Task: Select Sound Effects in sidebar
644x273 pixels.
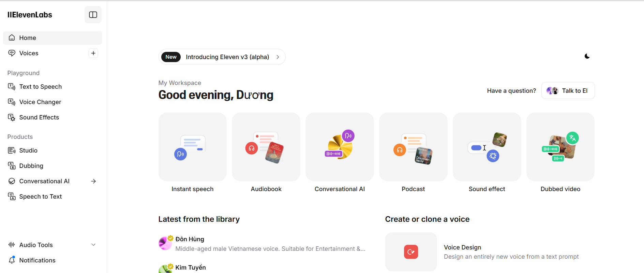Action: 39,117
